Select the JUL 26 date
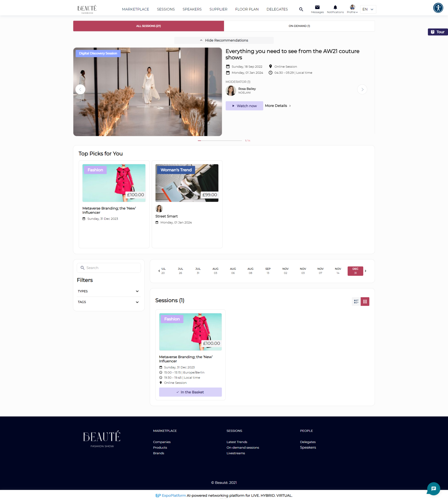Image resolution: width=448 pixels, height=503 pixels. pyautogui.click(x=181, y=271)
